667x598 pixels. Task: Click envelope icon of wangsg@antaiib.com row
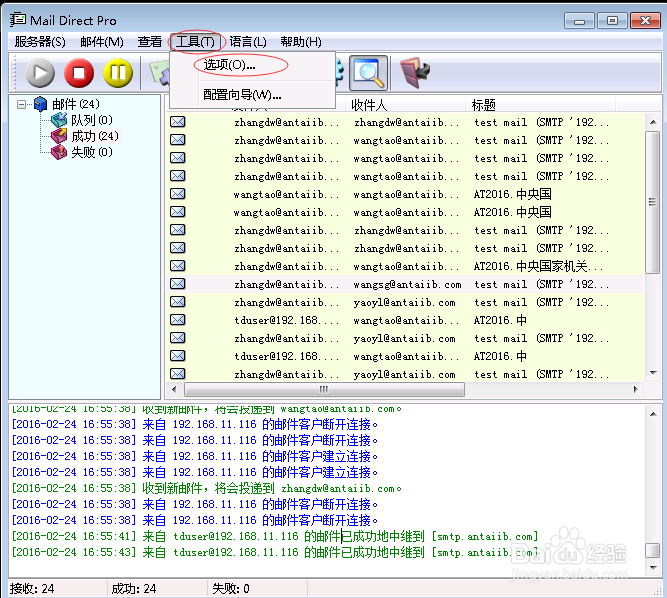pos(178,284)
